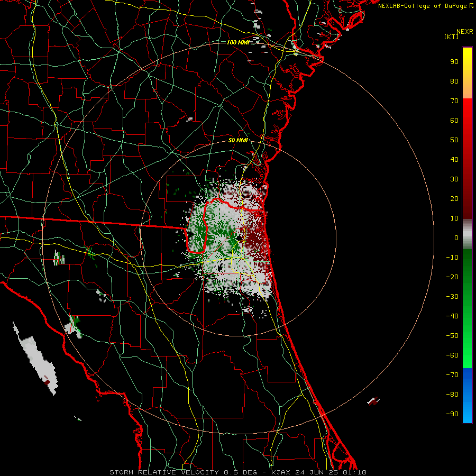The width and height of the screenshot is (476, 476).
Task: Click the small dark red echo offshore southeast
Action: pos(374,401)
